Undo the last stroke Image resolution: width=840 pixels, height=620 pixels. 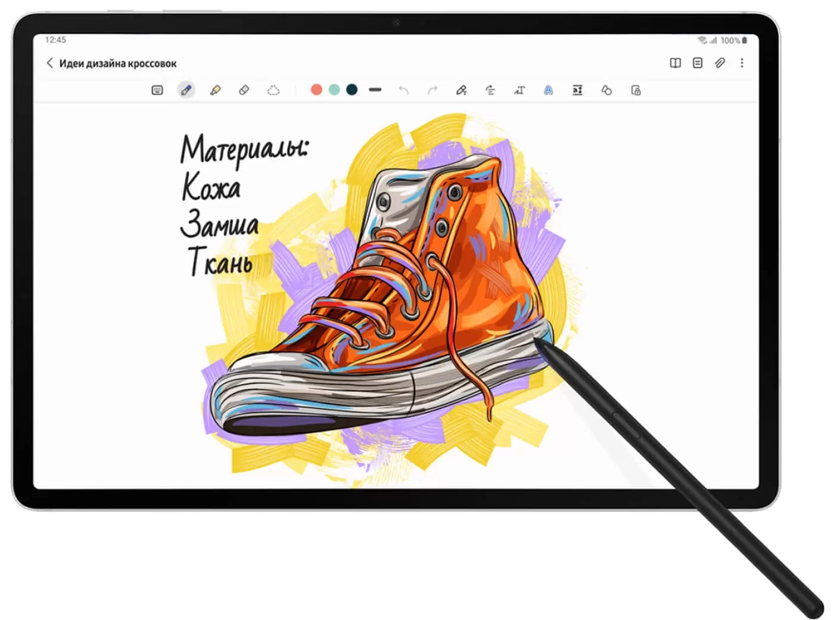[x=404, y=91]
